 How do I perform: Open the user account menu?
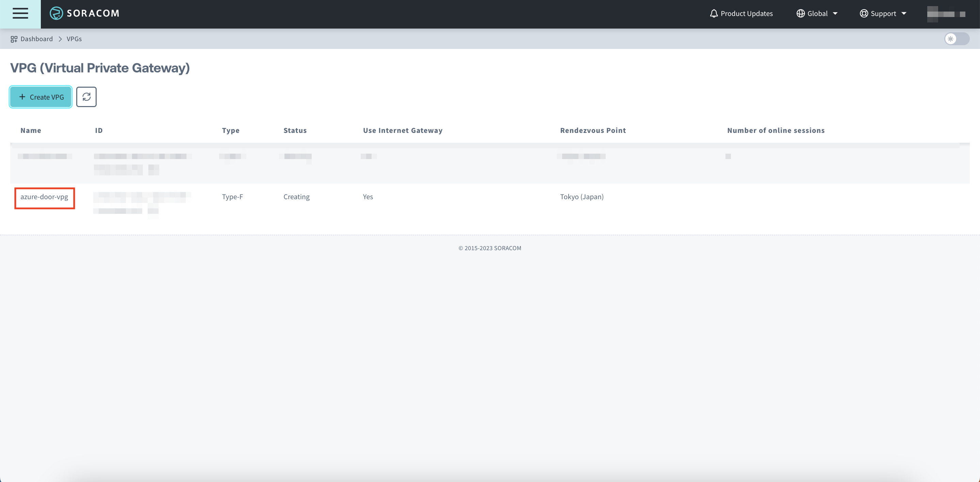(947, 13)
